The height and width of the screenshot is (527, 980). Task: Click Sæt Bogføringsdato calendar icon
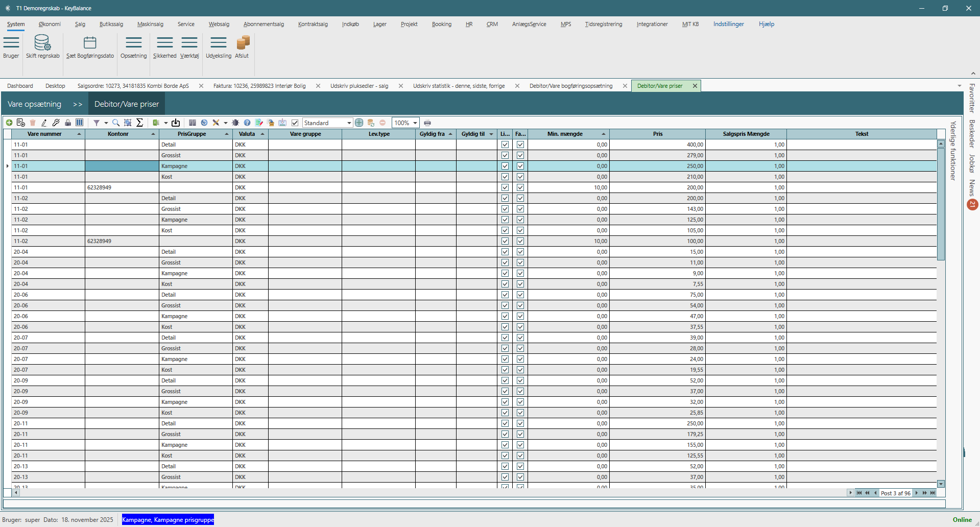(90, 43)
